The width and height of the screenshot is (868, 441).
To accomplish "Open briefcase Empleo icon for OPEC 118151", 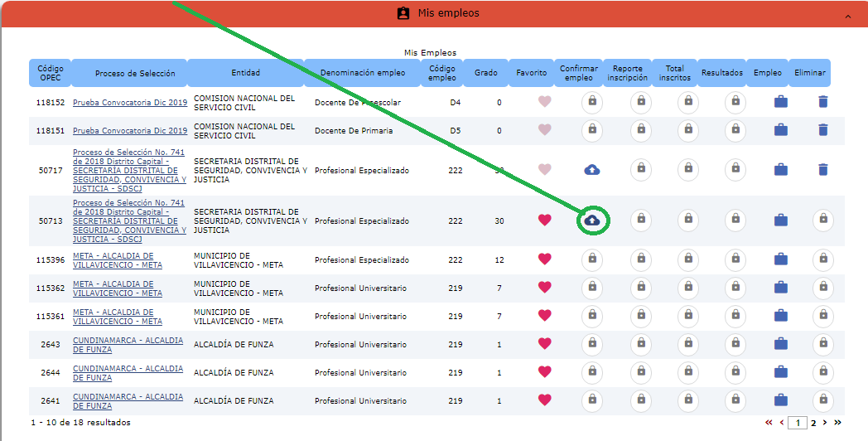I will pyautogui.click(x=780, y=130).
